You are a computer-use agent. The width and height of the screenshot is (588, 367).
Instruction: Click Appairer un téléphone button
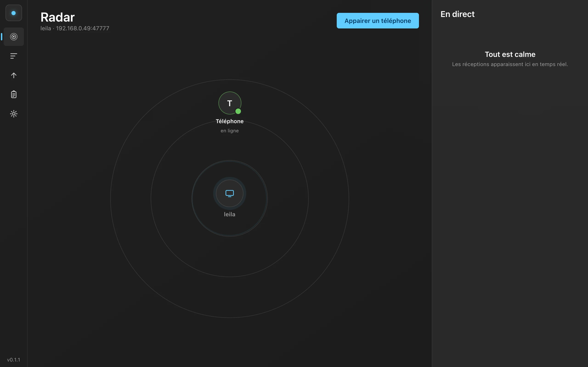378,21
